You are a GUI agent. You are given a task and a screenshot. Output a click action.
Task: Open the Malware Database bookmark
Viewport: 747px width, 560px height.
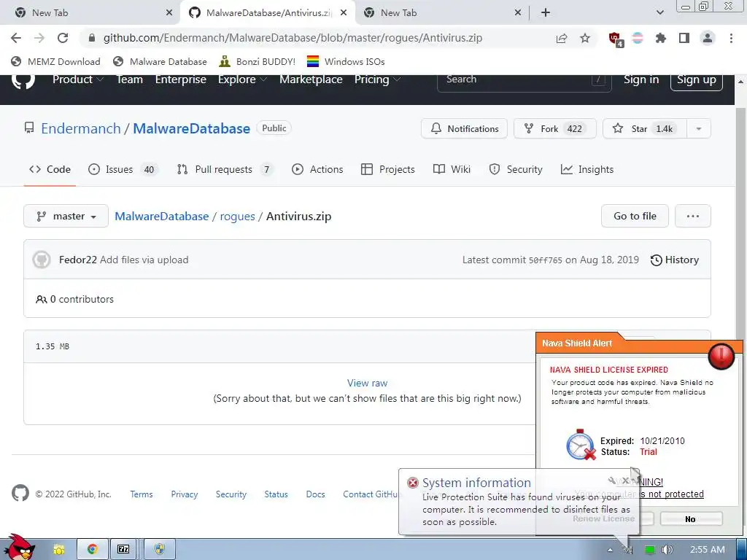coord(160,61)
